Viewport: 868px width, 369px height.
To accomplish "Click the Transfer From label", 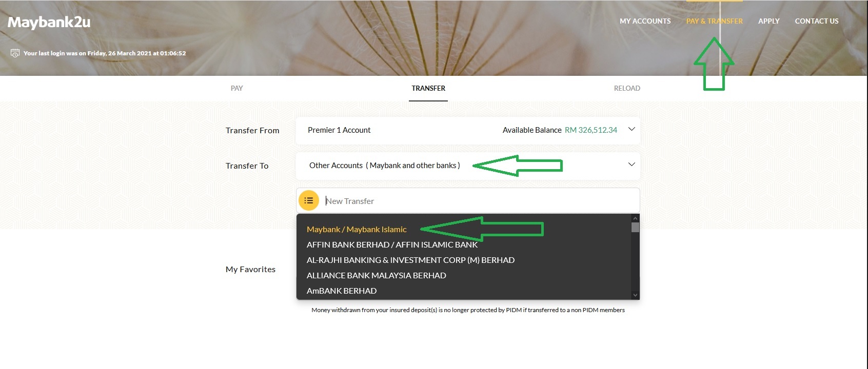I will pos(252,131).
